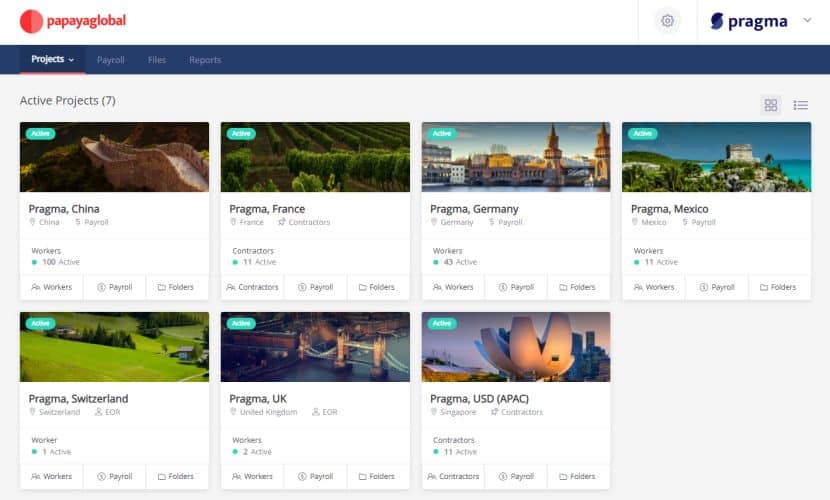Expand the Projects menu dropdown
Screen dimensions: 830x500
click(x=52, y=60)
